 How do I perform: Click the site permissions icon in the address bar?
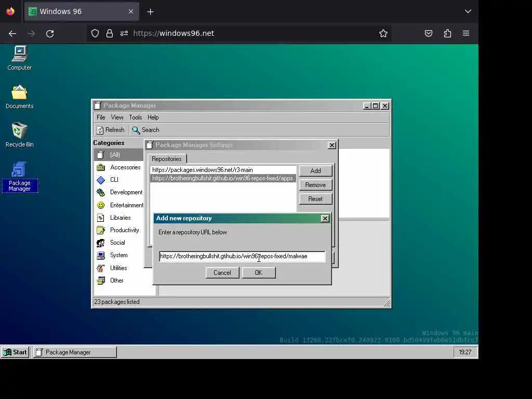[124, 33]
